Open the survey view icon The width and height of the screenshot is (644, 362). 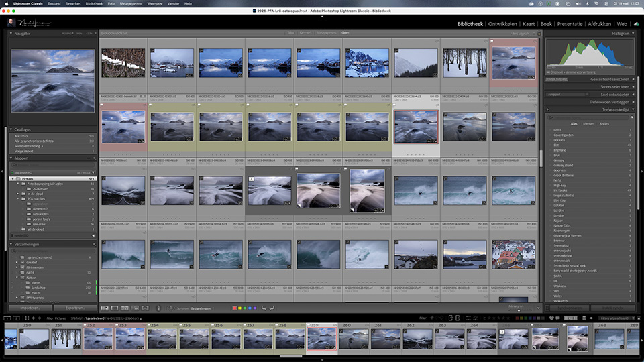(135, 308)
